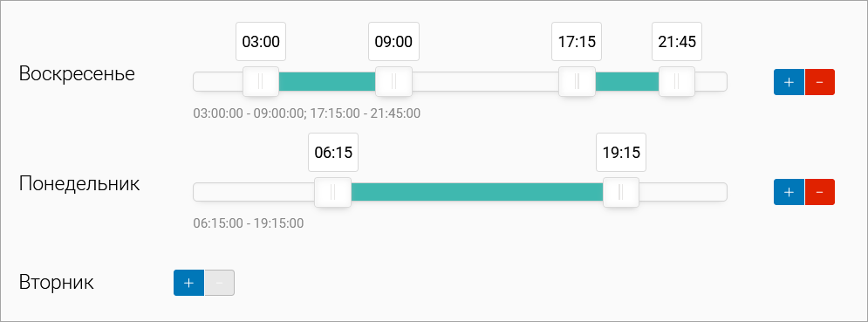This screenshot has width=868, height=322.
Task: Add a time range for Воскресенье
Action: tap(789, 82)
